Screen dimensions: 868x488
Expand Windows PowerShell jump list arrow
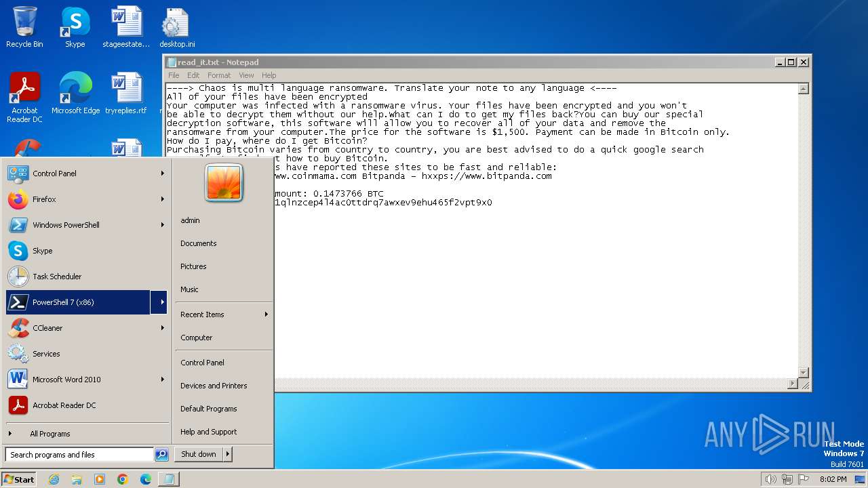click(x=163, y=225)
